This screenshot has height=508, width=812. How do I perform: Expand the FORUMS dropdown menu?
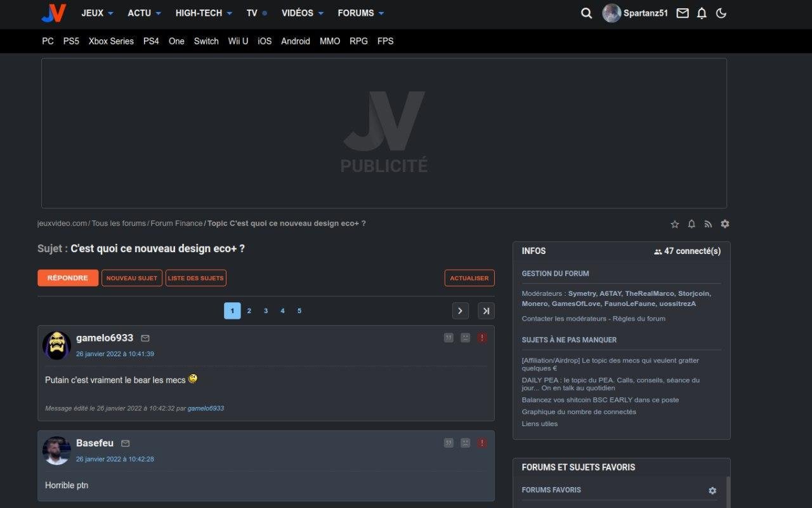[x=360, y=13]
